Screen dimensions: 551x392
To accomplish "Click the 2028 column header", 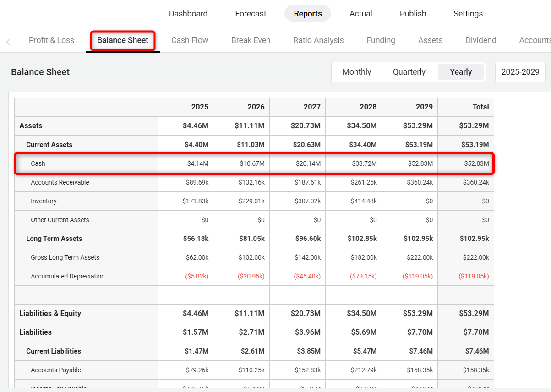I will point(368,107).
